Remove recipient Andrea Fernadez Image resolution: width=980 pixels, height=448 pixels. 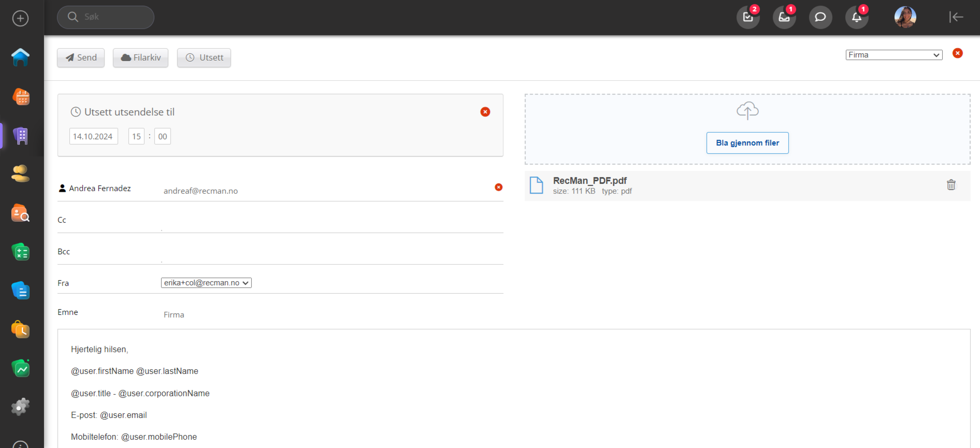(x=498, y=187)
